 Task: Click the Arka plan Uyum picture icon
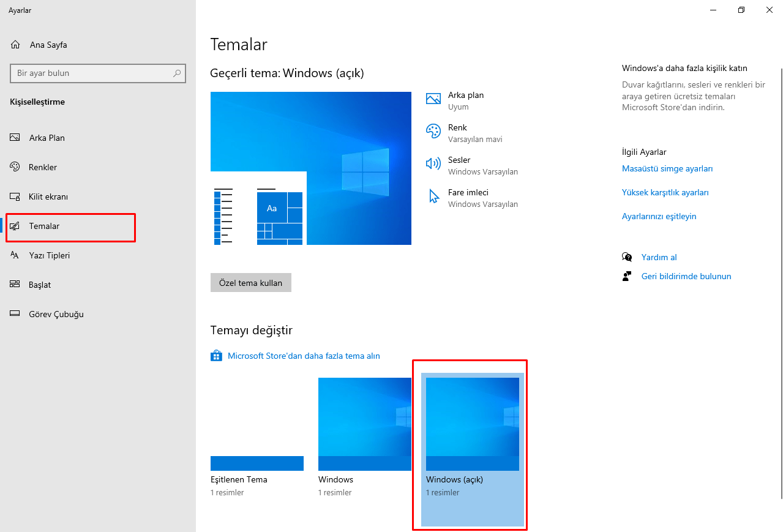click(433, 99)
